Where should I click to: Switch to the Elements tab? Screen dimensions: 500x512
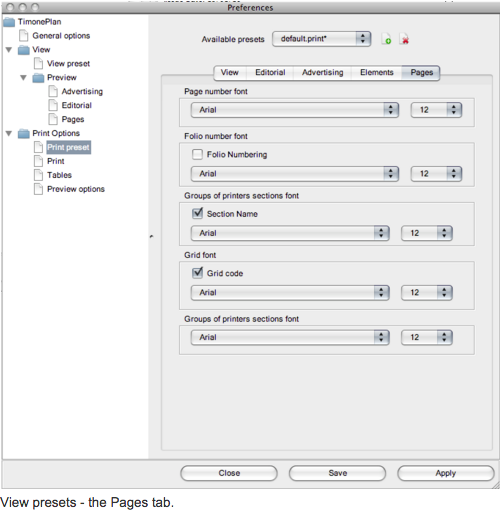(377, 72)
